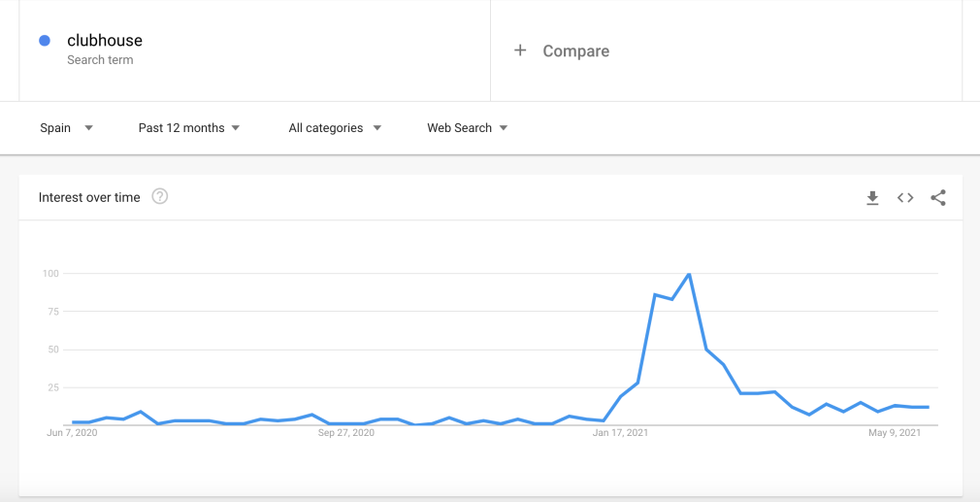This screenshot has width=980, height=502.
Task: Select the Sep 27, 2020 axis label
Action: tap(346, 433)
